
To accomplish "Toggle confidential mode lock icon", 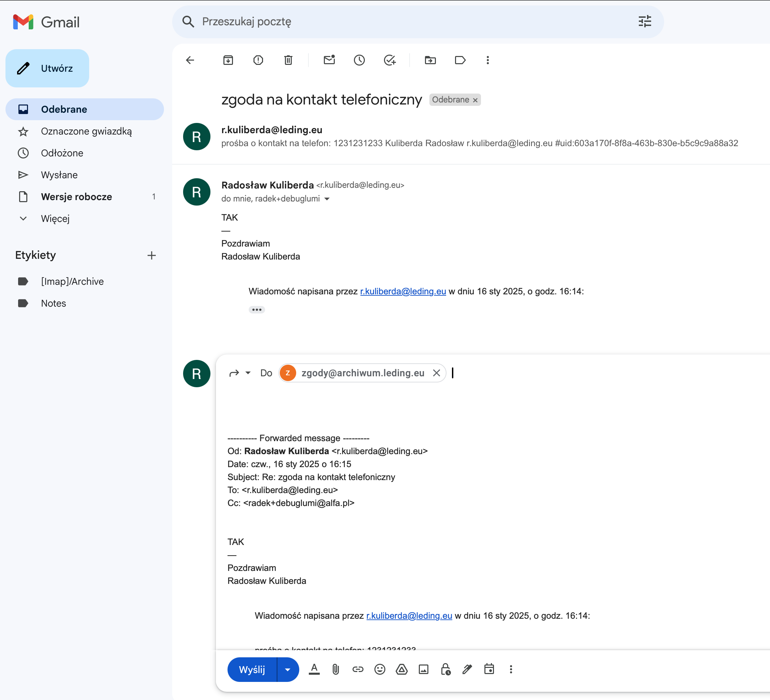I will (445, 669).
